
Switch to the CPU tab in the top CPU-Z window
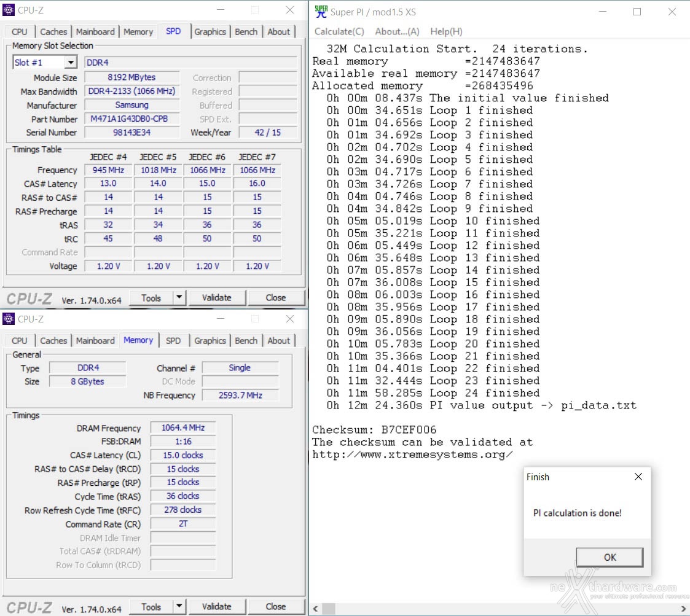20,32
